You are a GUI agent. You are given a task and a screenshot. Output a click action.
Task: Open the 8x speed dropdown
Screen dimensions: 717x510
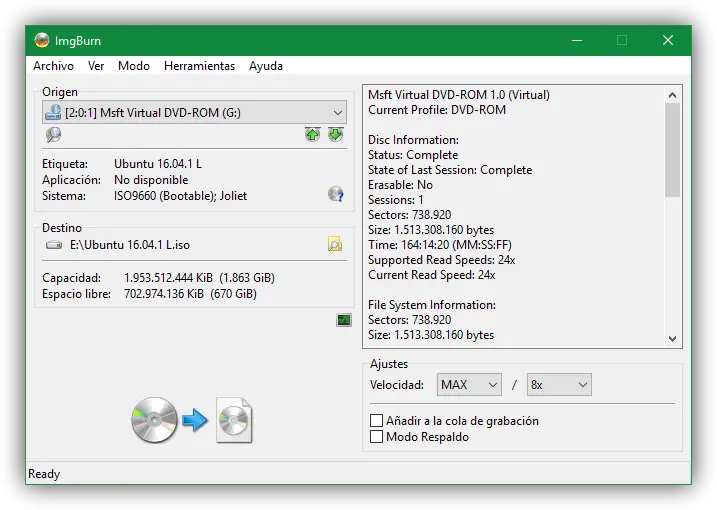click(x=559, y=385)
